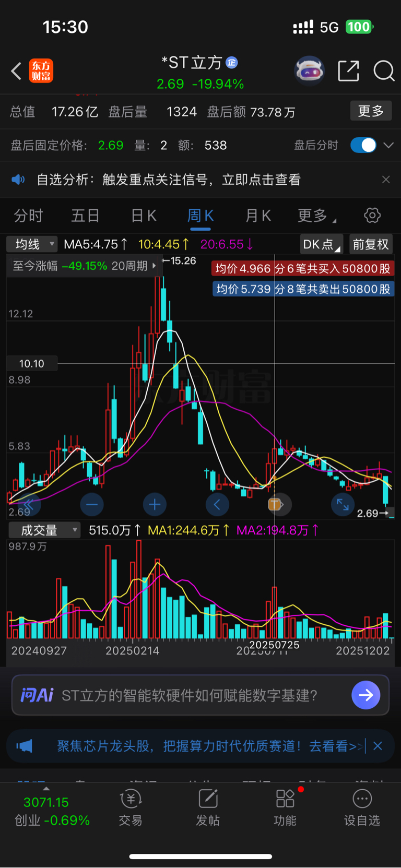The height and width of the screenshot is (868, 401).
Task: Tap the speaker icon beside 自选分析
Action: [x=18, y=180]
